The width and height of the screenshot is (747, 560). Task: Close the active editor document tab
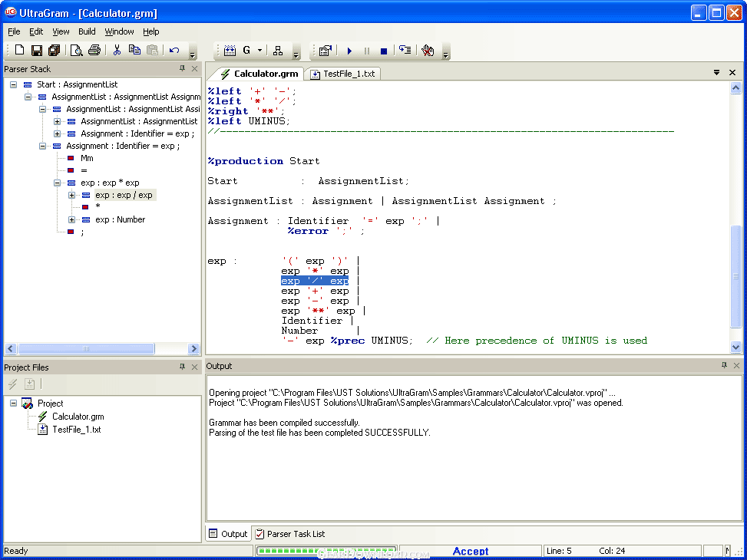pos(732,72)
